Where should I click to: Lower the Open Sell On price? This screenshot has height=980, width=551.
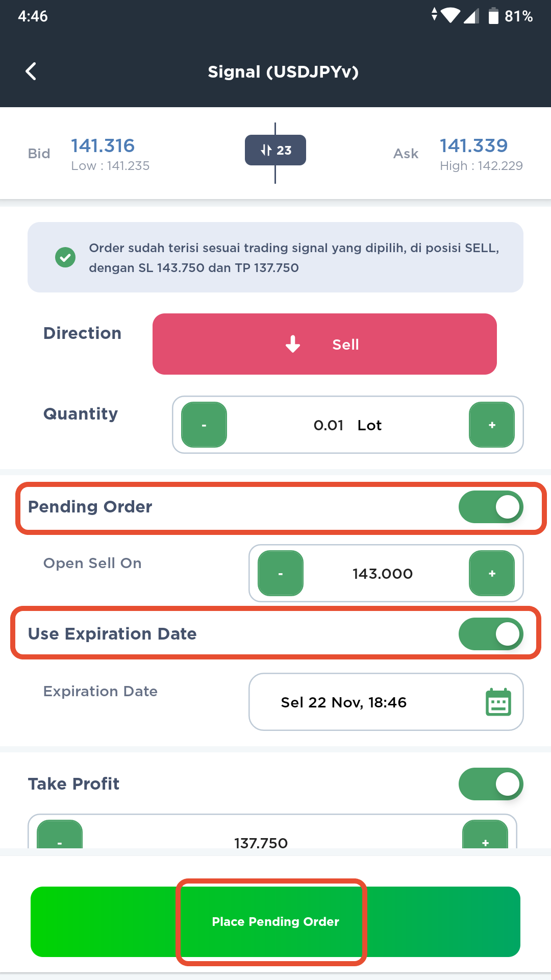click(x=281, y=573)
